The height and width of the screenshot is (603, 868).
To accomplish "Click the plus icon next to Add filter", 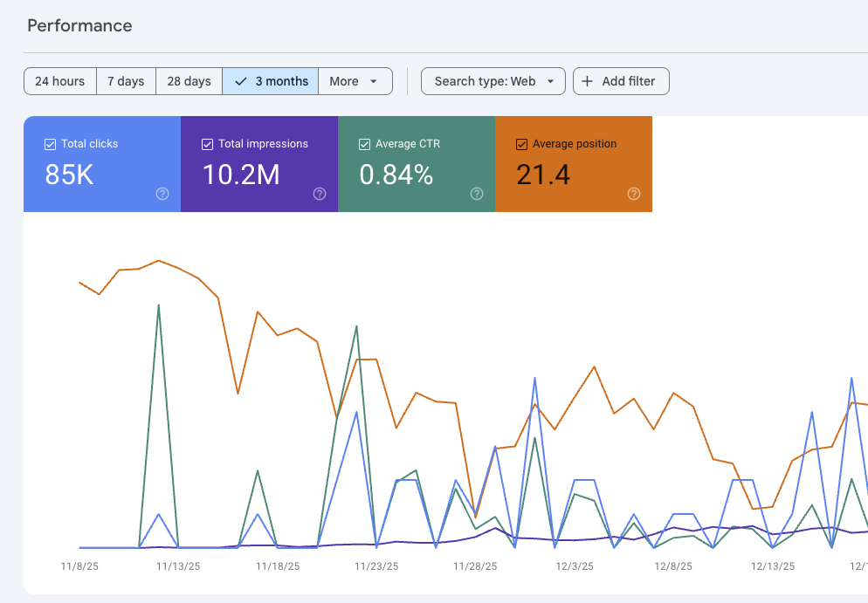I will click(587, 81).
